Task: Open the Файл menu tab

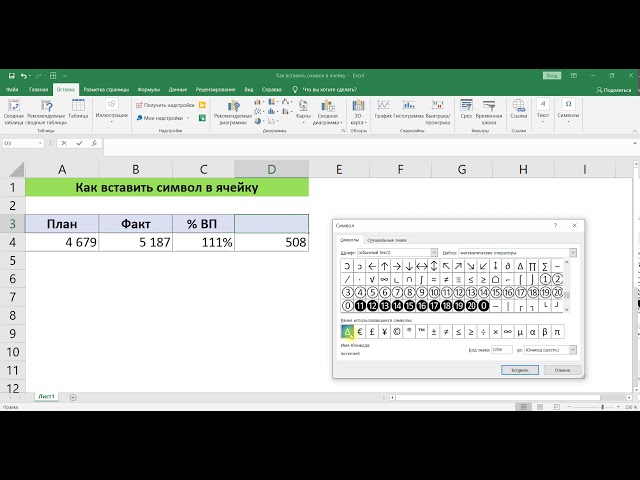Action: click(x=12, y=89)
